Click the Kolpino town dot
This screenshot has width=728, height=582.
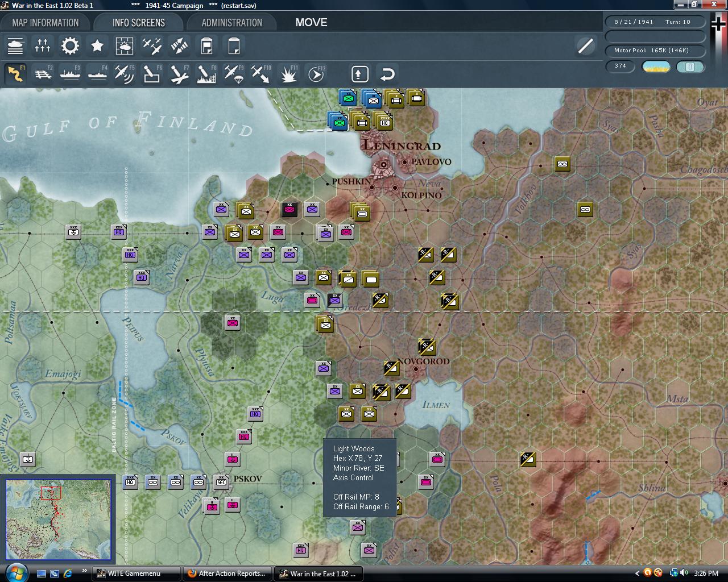tap(395, 187)
